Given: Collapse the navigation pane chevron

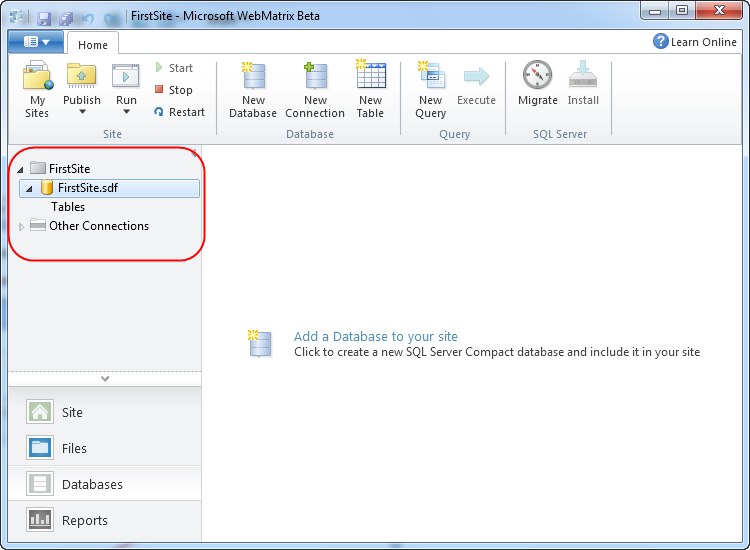Looking at the screenshot, I should pos(105,379).
